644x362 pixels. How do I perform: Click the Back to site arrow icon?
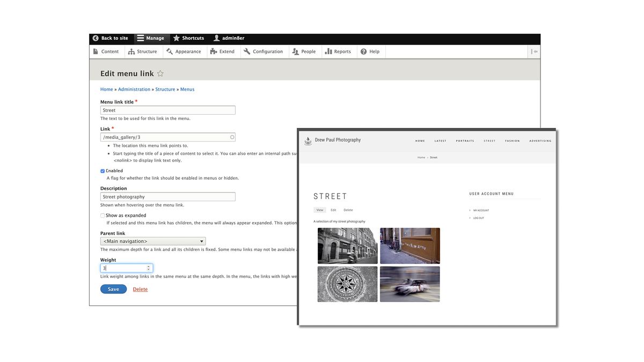[x=95, y=38]
